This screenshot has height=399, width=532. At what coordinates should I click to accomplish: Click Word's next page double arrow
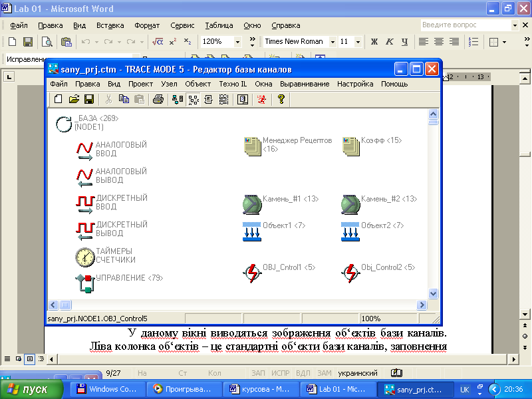pyautogui.click(x=525, y=347)
